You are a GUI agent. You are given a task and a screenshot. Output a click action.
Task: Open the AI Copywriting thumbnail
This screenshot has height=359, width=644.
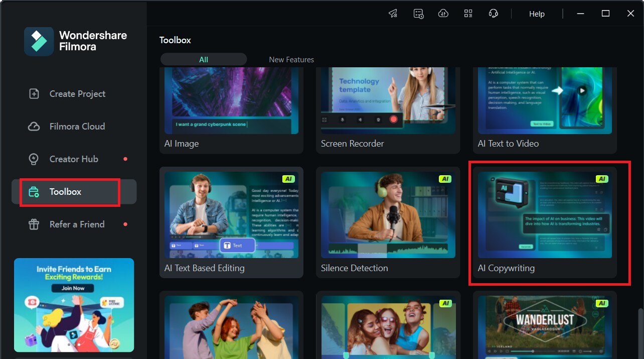545,215
